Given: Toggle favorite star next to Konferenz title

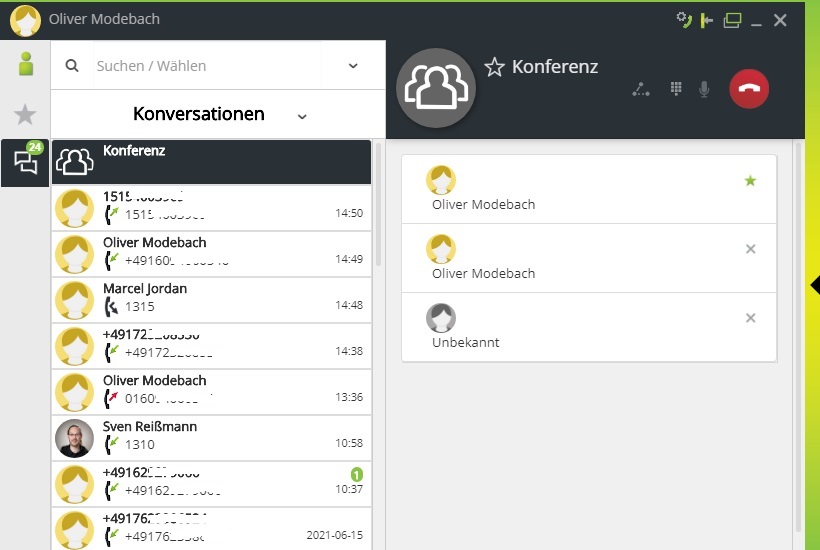Looking at the screenshot, I should (494, 67).
